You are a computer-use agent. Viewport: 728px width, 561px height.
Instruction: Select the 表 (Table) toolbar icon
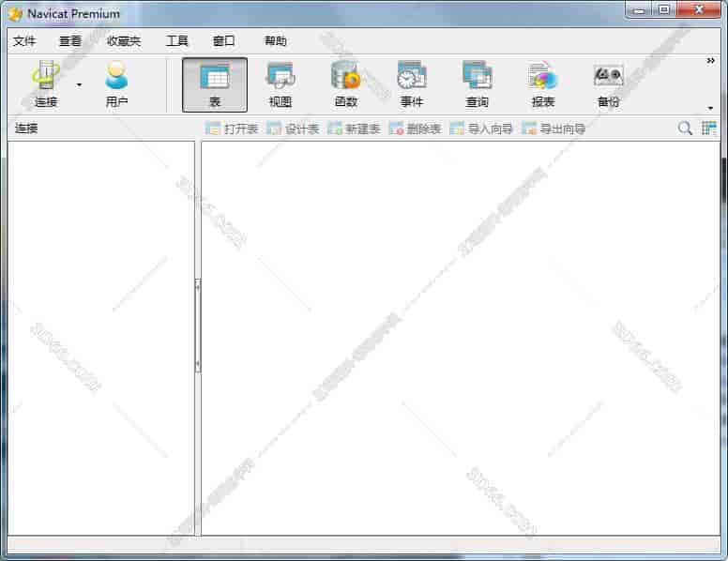point(215,77)
